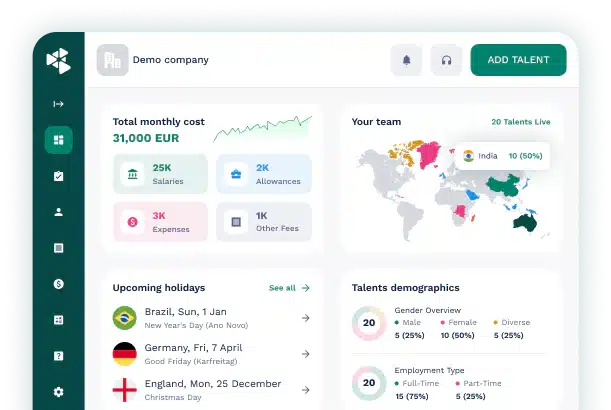Click the Brazil flag icon

tap(125, 318)
